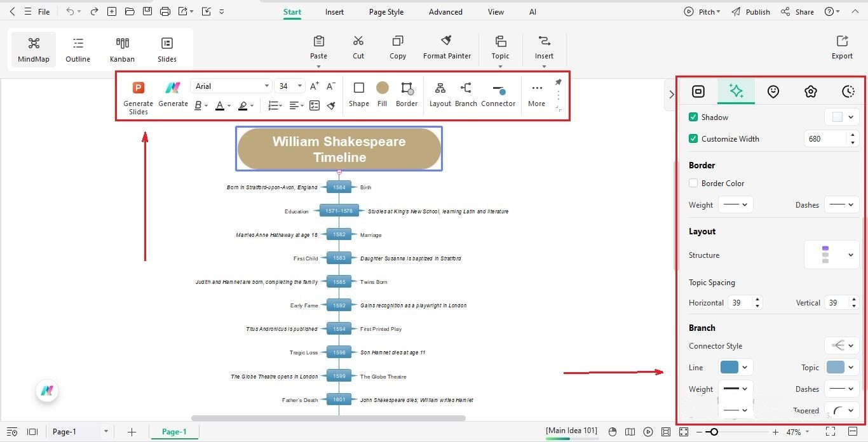Image resolution: width=868 pixels, height=442 pixels.
Task: Click the Pitch button
Action: [x=702, y=11]
